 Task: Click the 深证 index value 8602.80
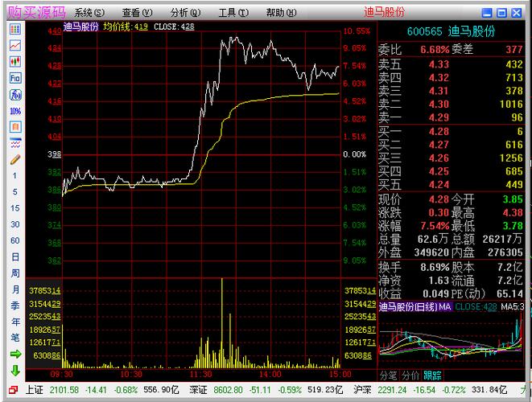tap(228, 390)
